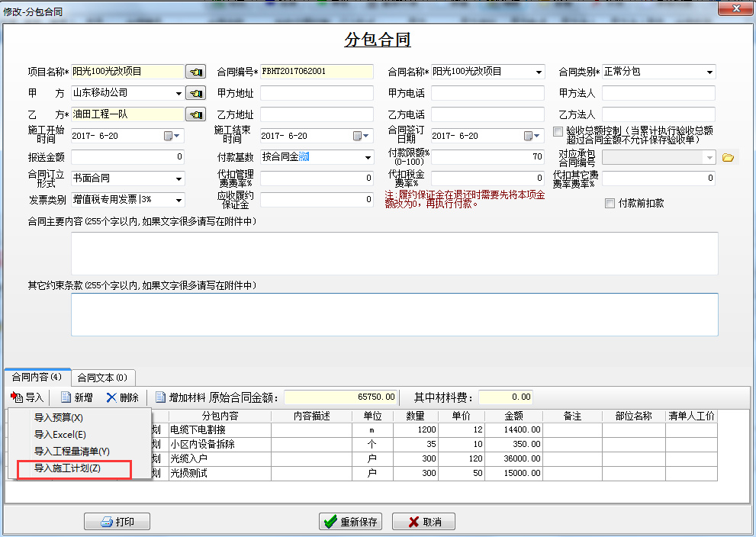Toggle the 付款前扣款 checkbox

610,203
